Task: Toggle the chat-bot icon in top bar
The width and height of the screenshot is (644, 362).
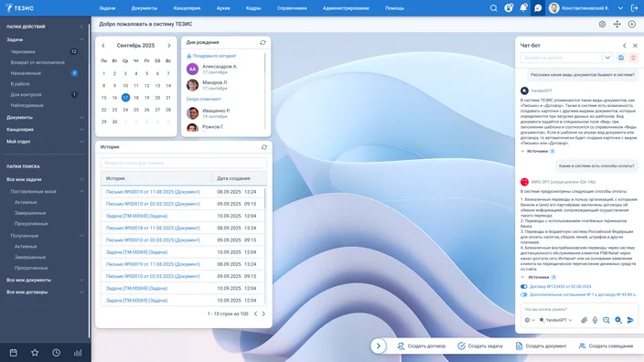Action: (x=538, y=8)
